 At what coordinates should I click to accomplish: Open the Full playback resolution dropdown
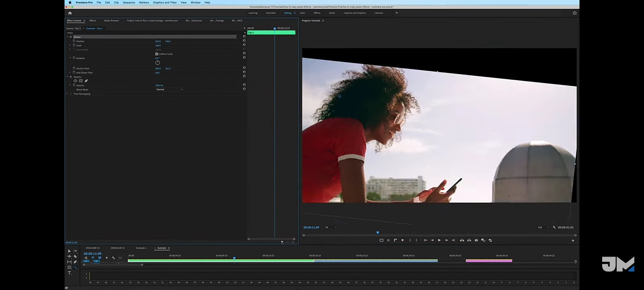(543, 227)
